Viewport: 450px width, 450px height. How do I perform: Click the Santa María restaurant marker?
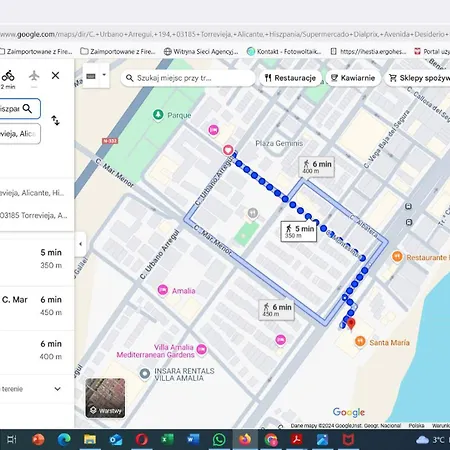(x=360, y=342)
